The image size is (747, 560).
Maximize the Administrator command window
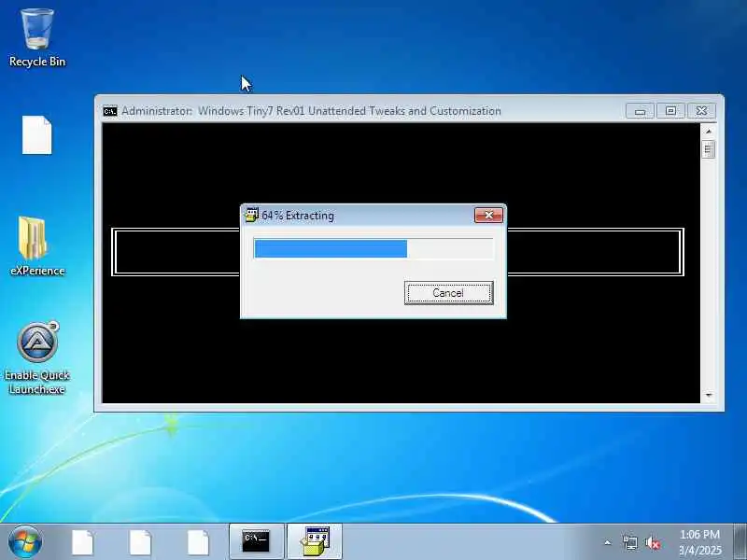(x=670, y=111)
